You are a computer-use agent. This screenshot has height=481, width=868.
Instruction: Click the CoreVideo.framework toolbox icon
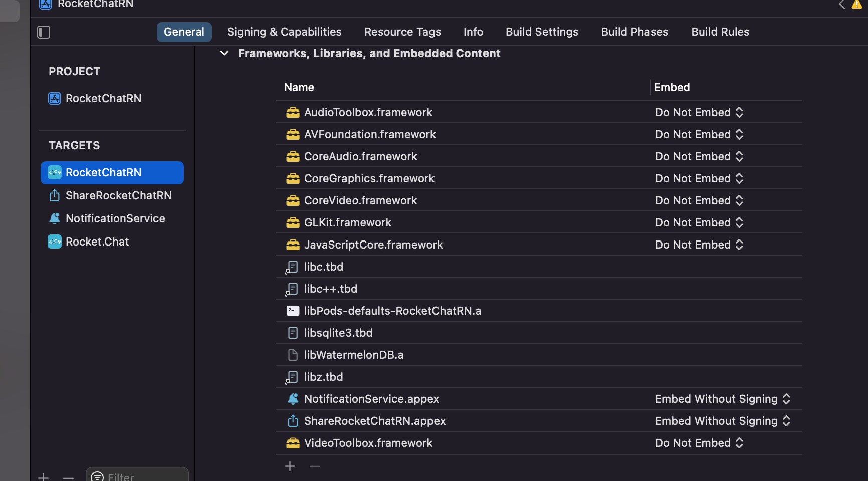pos(293,200)
